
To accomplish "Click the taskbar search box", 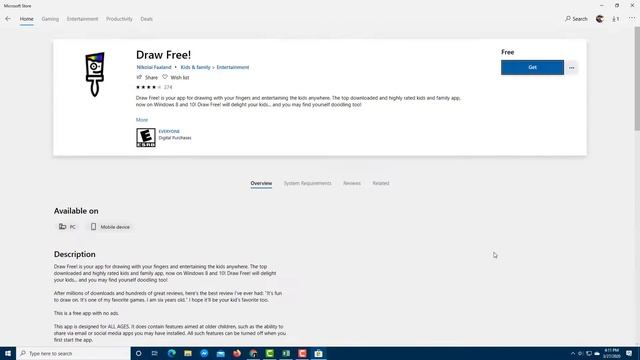I will (x=73, y=353).
